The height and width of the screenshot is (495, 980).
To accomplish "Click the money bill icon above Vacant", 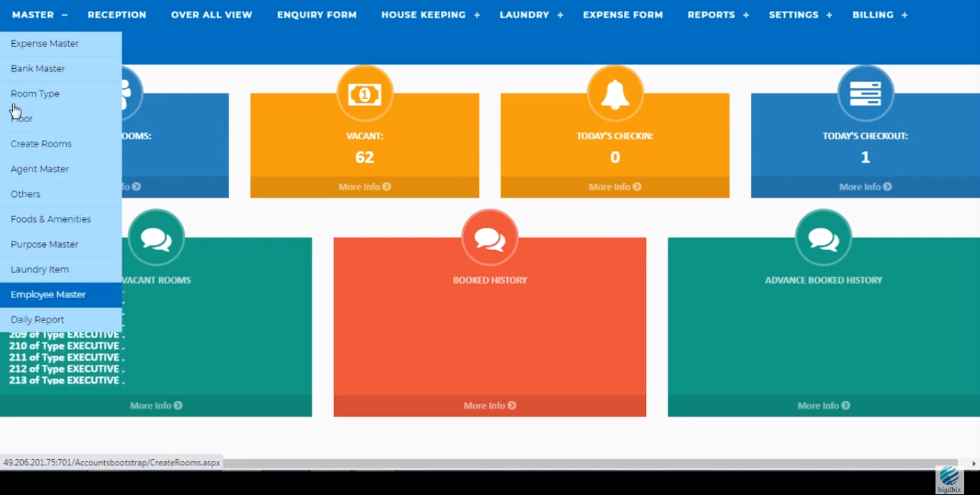I will [365, 94].
